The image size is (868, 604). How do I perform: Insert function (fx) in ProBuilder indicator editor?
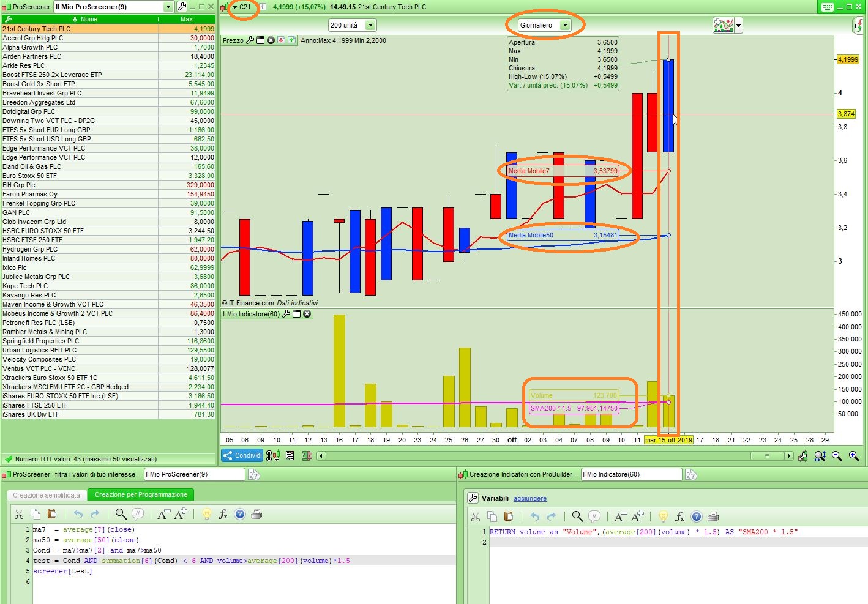tap(679, 516)
